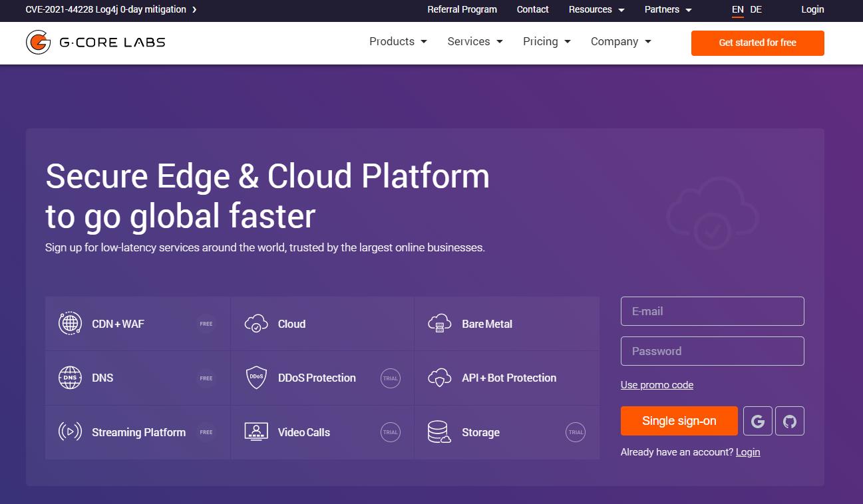The width and height of the screenshot is (863, 504).
Task: Click the Video Calls monitor icon
Action: [256, 432]
